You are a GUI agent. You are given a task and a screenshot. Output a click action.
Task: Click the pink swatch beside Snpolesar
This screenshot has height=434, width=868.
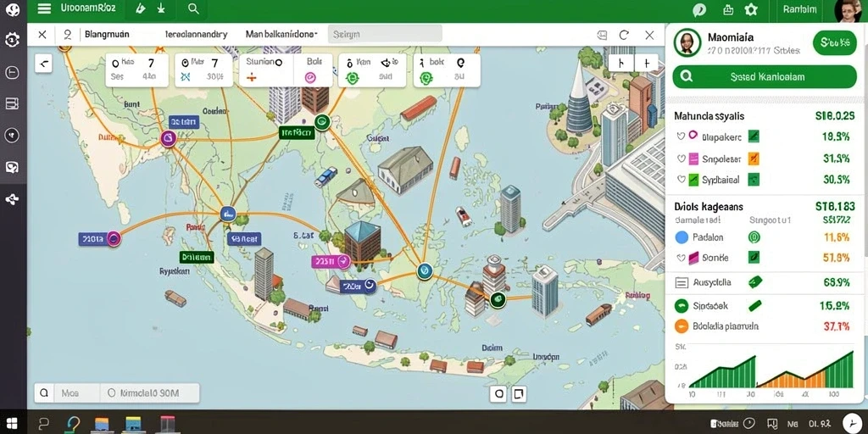tap(693, 159)
